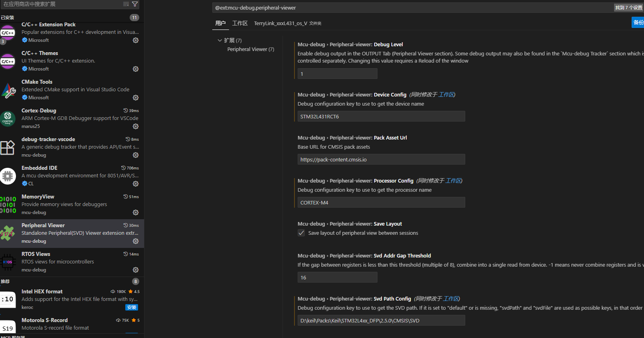Click MemoryView extension gear icon
Screen dimensions: 644x338
[x=136, y=212]
